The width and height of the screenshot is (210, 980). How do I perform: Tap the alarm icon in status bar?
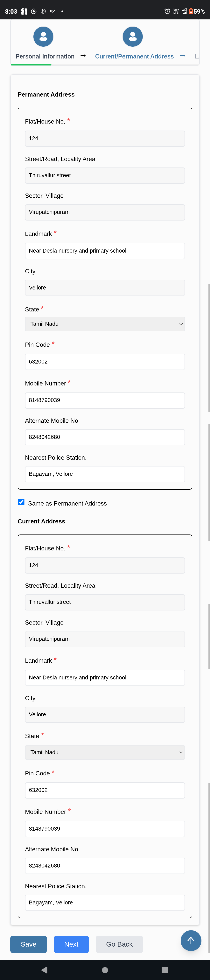click(x=167, y=11)
